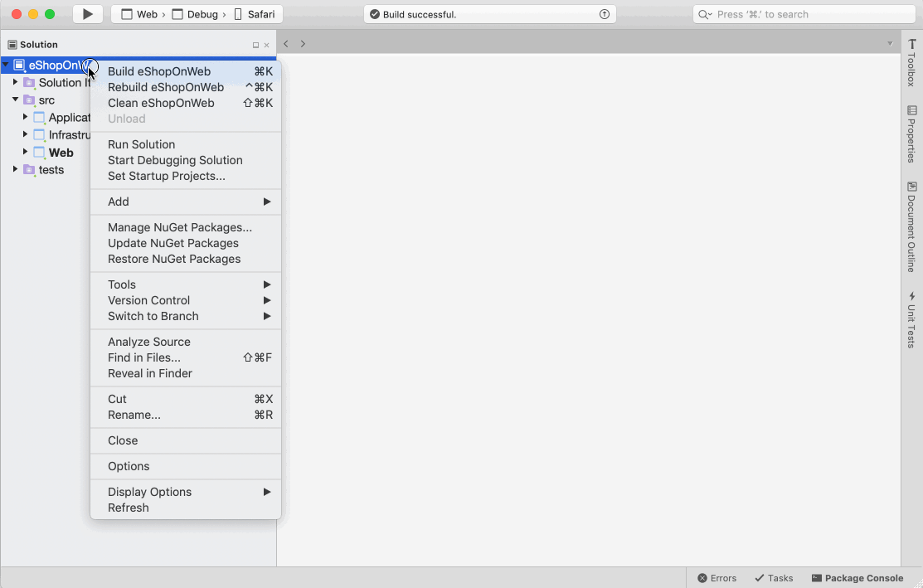Close the Solution pad with the x icon
Viewport: 923px width, 588px height.
tap(267, 46)
